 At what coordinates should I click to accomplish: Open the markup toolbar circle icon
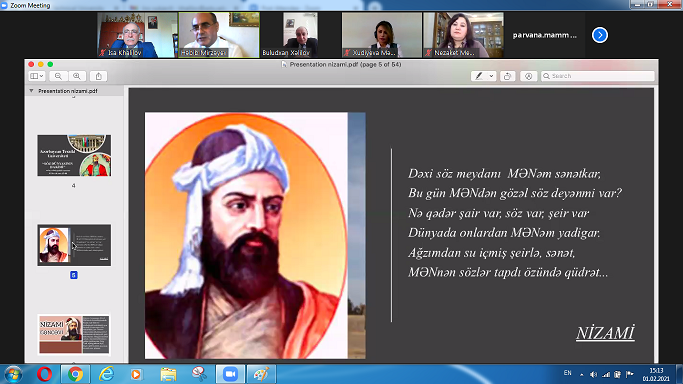point(528,76)
